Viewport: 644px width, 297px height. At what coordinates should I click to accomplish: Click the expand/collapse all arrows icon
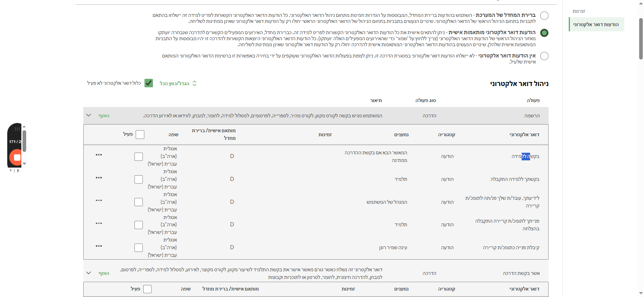[x=194, y=83]
